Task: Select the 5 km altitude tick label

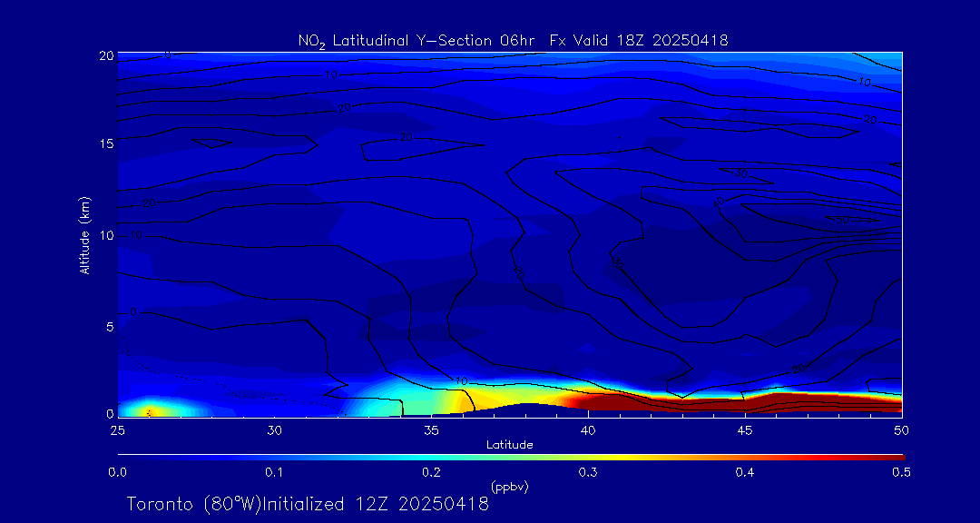Action: 107,326
